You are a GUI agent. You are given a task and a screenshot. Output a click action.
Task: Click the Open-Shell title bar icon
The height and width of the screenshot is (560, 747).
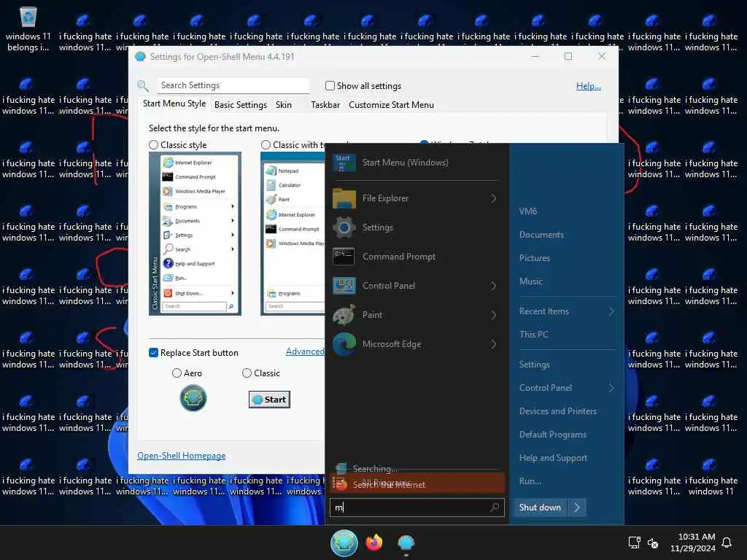tap(140, 56)
